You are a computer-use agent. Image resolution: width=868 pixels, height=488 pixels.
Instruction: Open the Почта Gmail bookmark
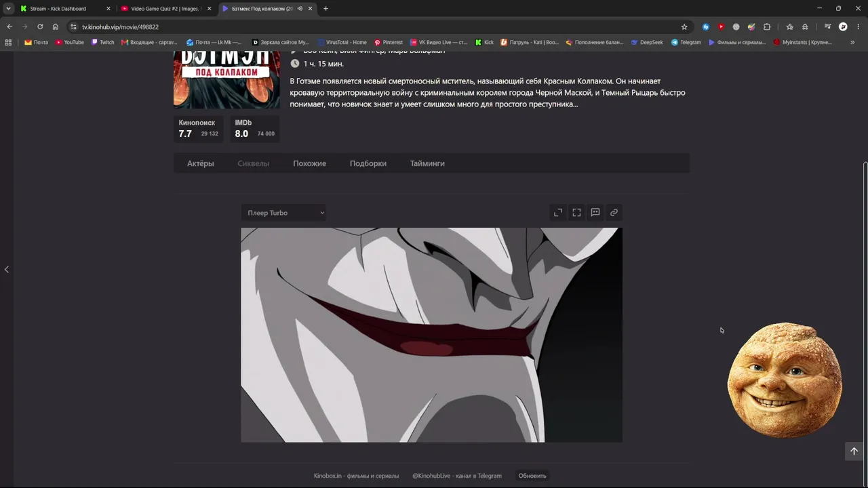click(36, 42)
